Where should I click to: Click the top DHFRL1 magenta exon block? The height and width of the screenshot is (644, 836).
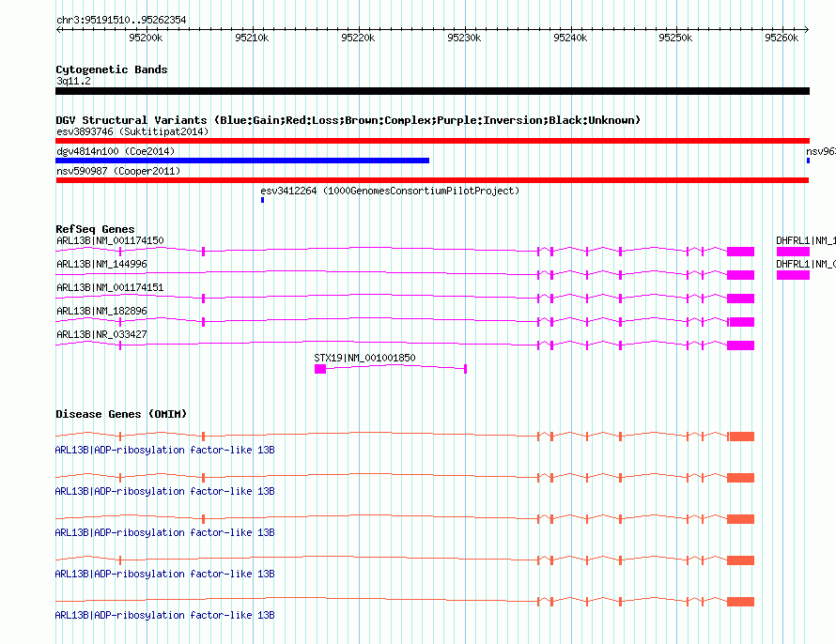(792, 252)
